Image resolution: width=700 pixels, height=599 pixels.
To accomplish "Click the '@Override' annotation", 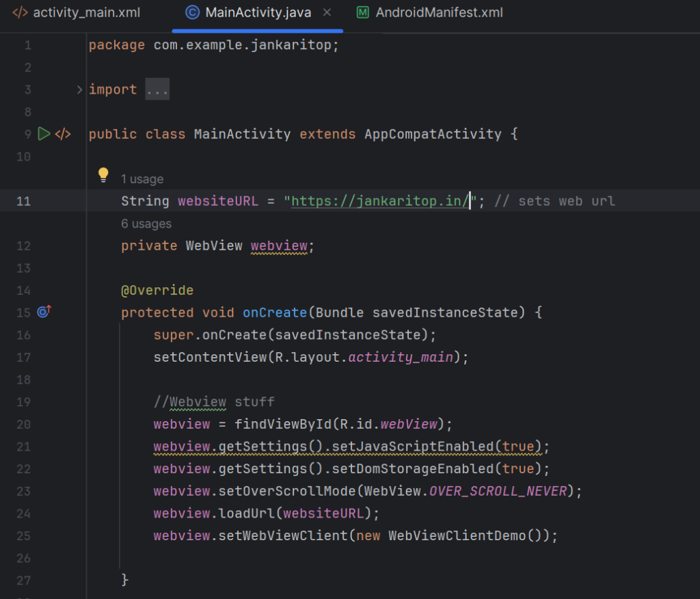I will 157,291.
